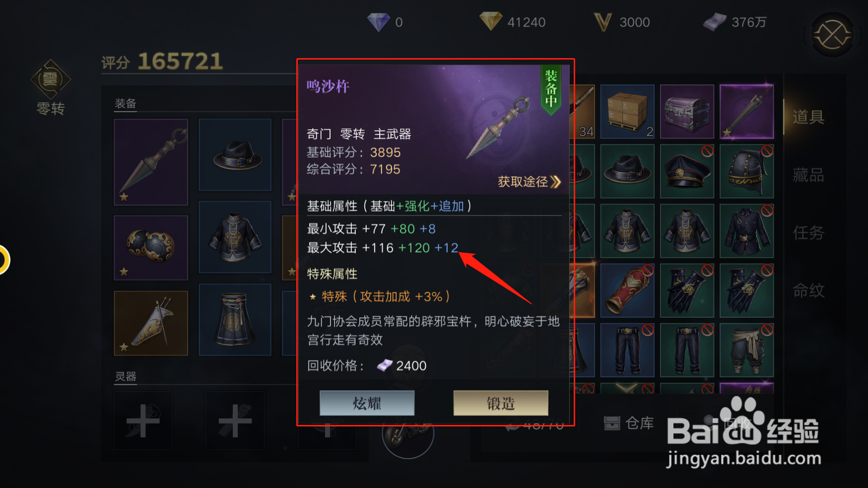Open 获取途径 acquisition routes arrow
The image size is (868, 488).
tap(529, 182)
